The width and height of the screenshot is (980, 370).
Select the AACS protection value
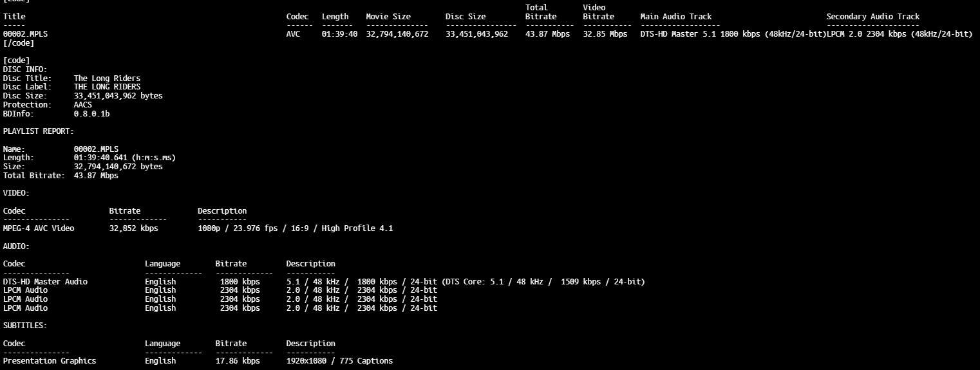[83, 105]
